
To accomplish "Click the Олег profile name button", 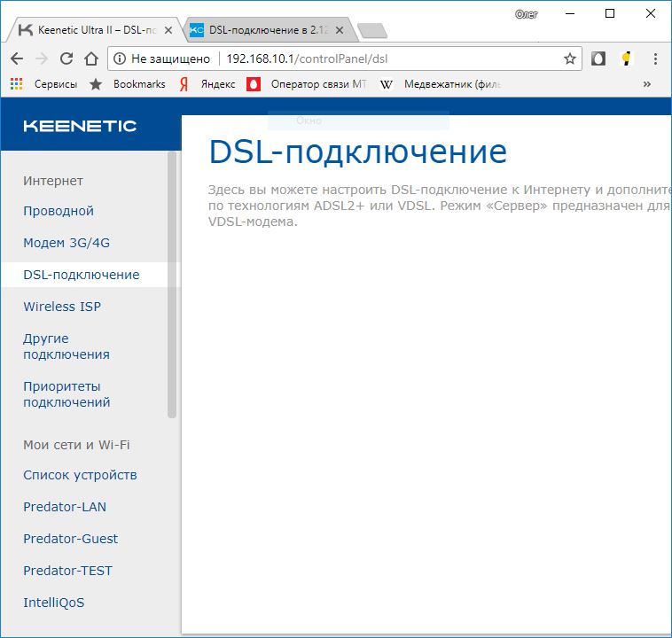I will (x=526, y=14).
